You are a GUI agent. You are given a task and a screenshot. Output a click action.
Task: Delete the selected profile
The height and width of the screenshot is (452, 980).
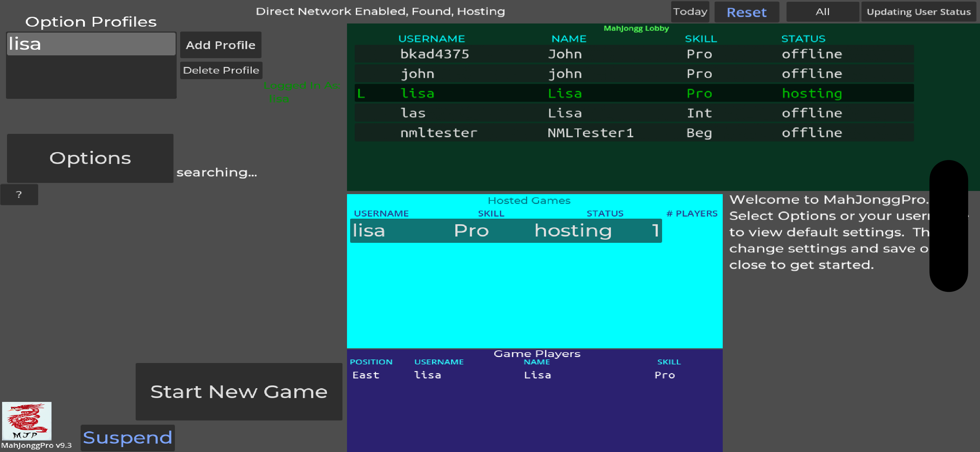pos(221,70)
